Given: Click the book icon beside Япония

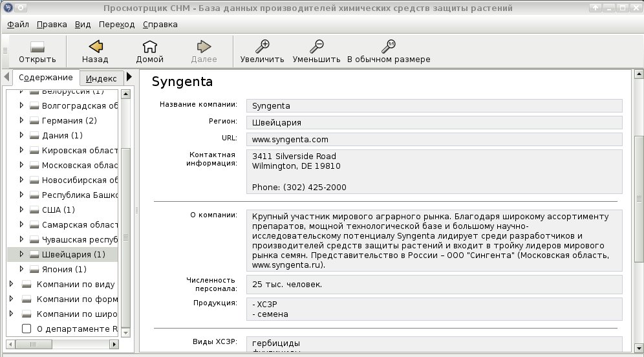Looking at the screenshot, I should [x=34, y=270].
